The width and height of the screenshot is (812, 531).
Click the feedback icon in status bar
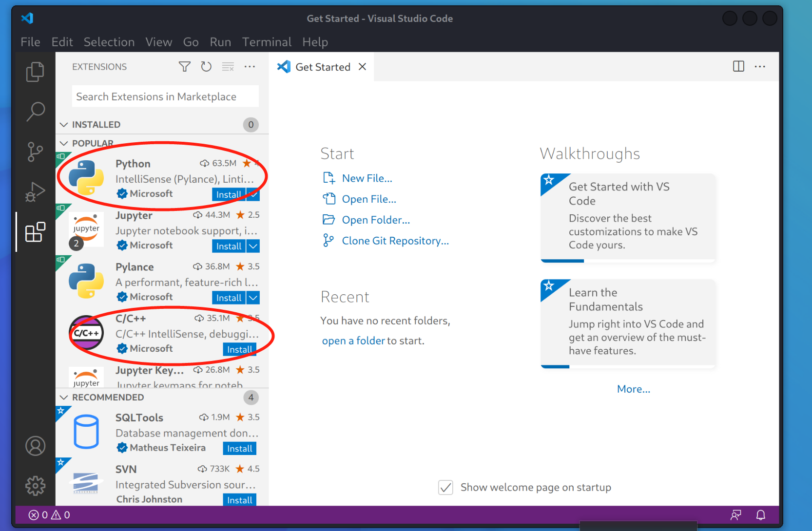point(736,515)
